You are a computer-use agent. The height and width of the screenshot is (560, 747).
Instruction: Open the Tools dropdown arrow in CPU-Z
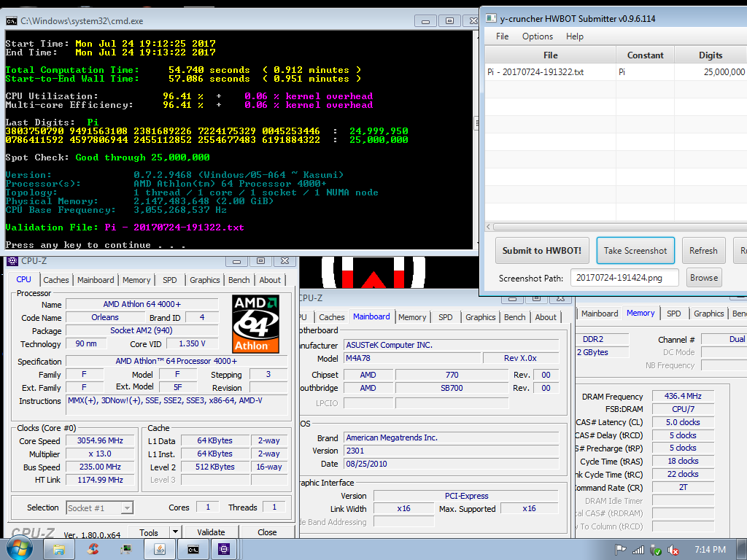click(175, 532)
